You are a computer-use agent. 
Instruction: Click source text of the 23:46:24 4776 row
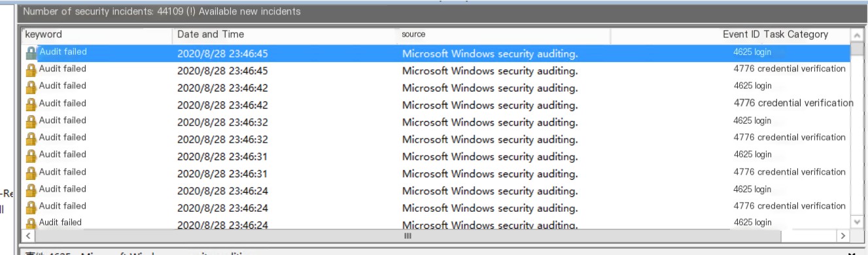(490, 208)
